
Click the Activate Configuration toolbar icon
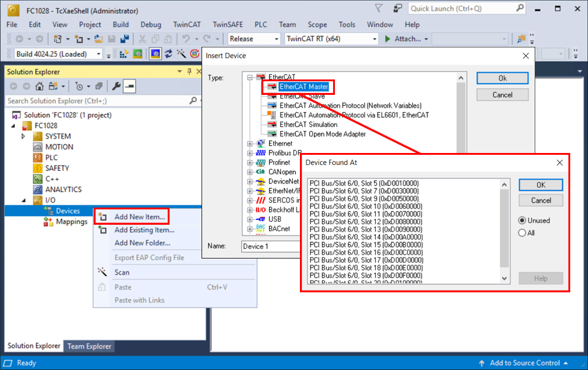tap(123, 54)
